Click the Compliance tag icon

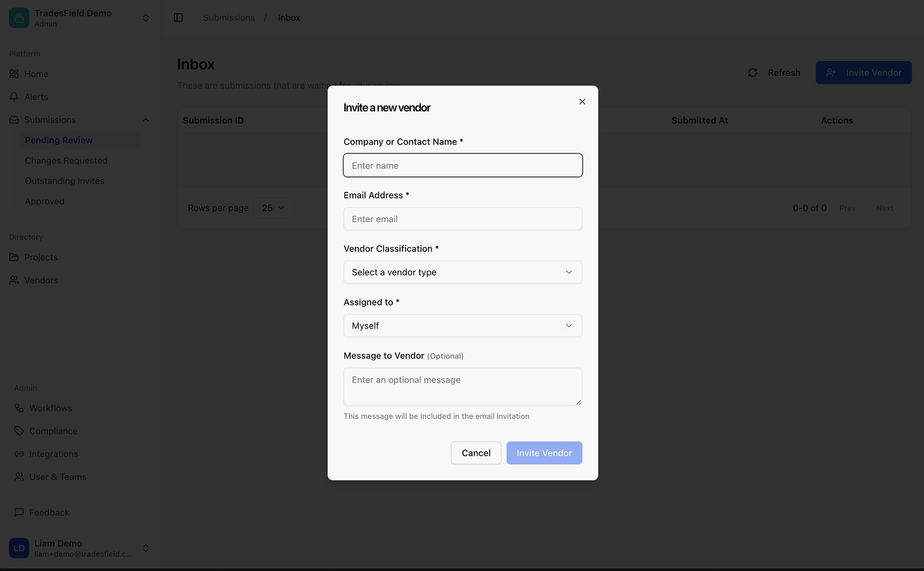19,431
